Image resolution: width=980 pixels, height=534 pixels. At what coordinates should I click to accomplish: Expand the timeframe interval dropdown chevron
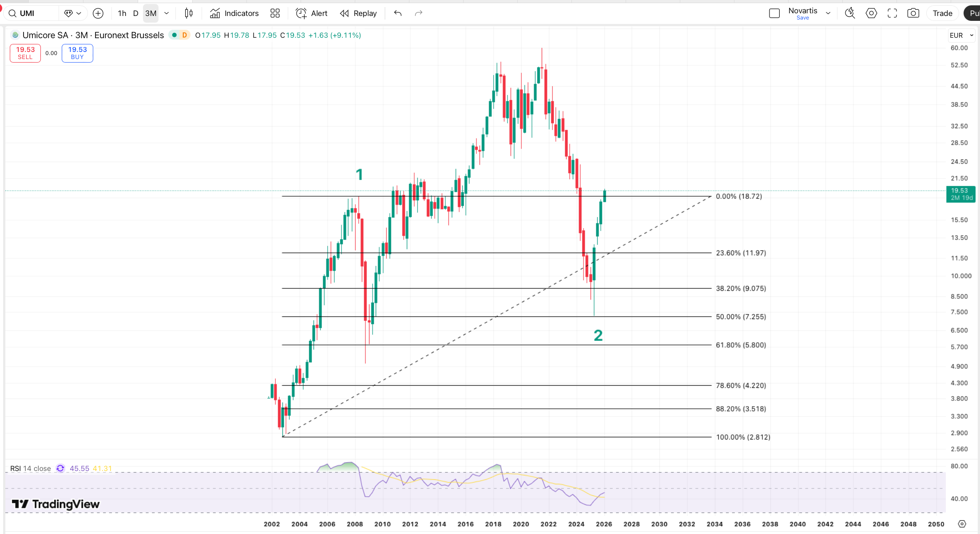(167, 13)
